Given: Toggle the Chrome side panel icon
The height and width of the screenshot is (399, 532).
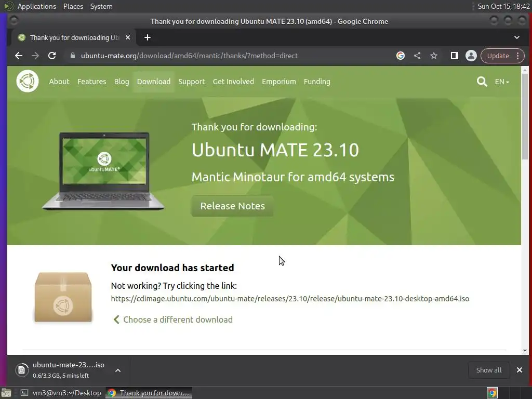Looking at the screenshot, I should [454, 56].
